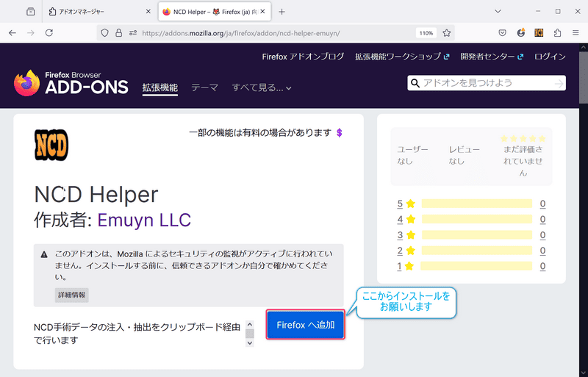Click the レビュー なし text
The image size is (588, 377).
(465, 155)
